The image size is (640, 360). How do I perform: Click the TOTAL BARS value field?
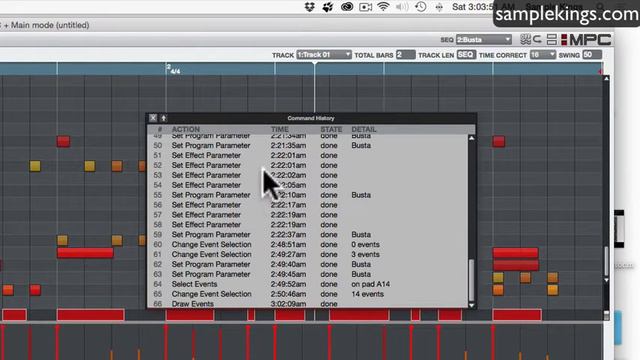405,55
